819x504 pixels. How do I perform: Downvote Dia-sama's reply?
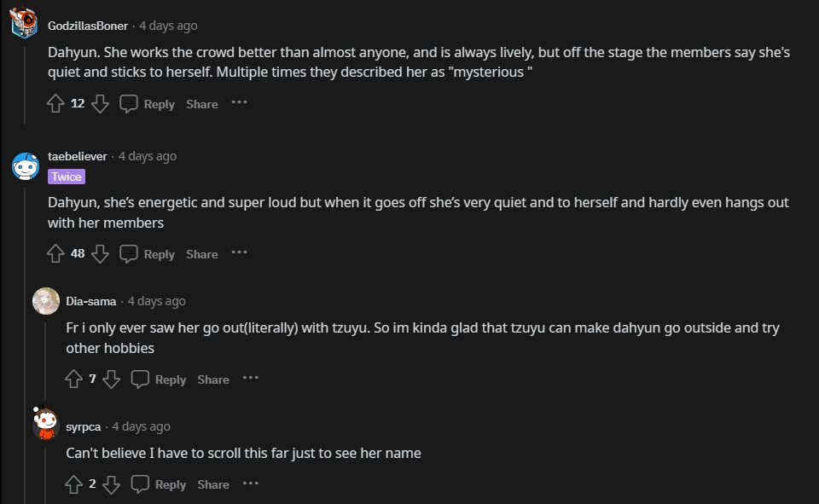111,379
